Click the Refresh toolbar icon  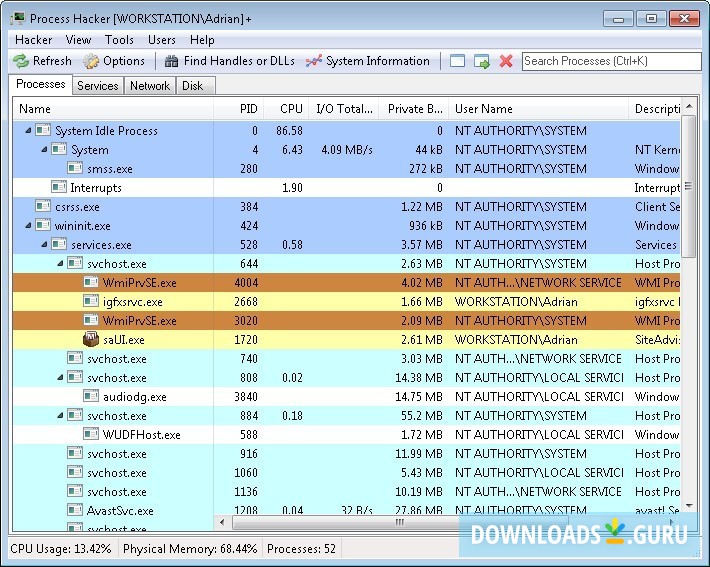coord(21,61)
